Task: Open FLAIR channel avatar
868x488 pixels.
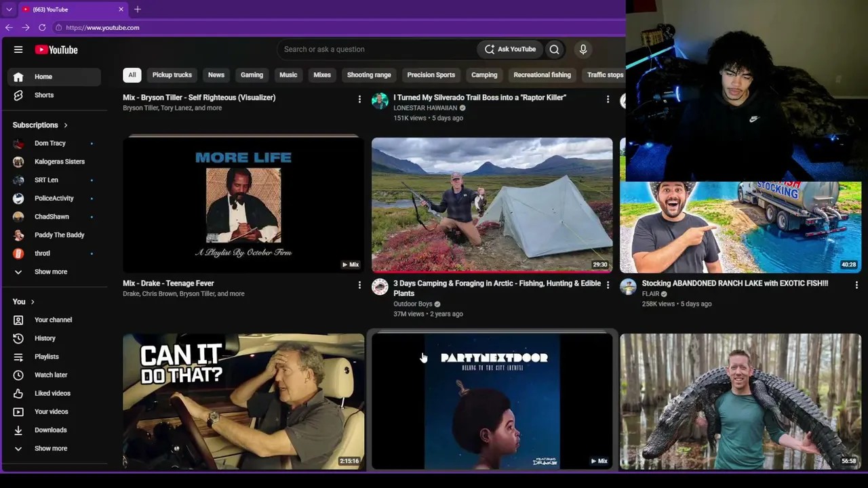Action: click(629, 287)
